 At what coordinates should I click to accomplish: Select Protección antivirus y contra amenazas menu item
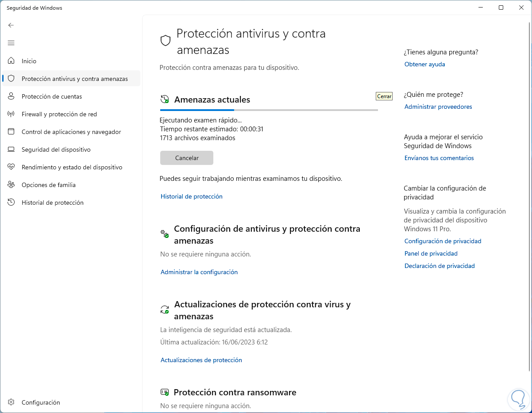[74, 79]
